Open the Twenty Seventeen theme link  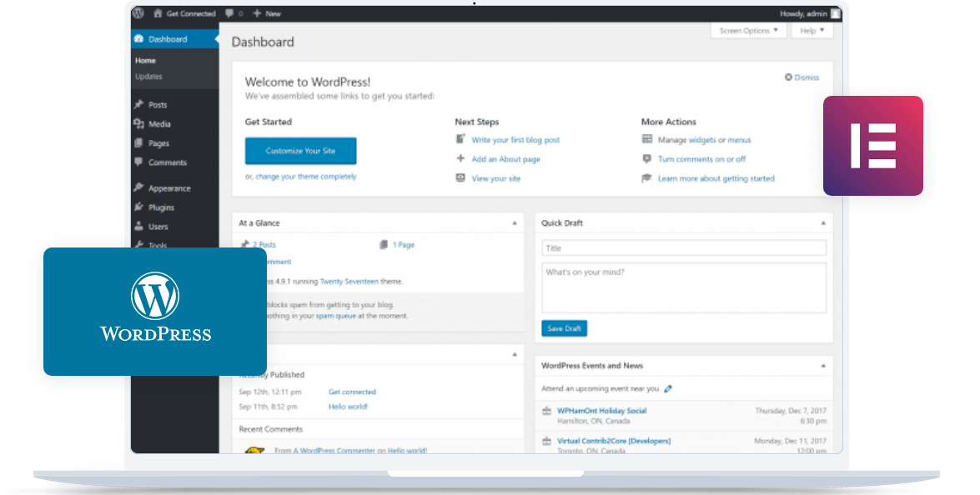(x=349, y=282)
